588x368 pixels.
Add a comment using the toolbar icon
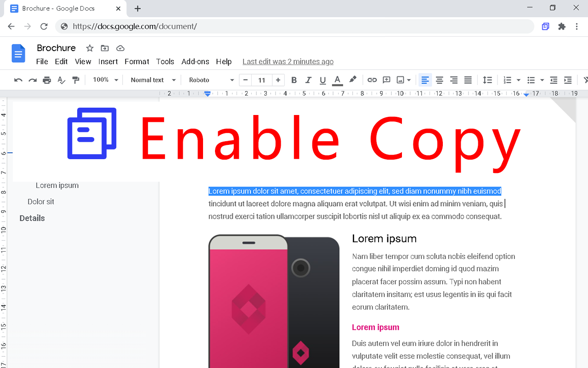coord(386,80)
